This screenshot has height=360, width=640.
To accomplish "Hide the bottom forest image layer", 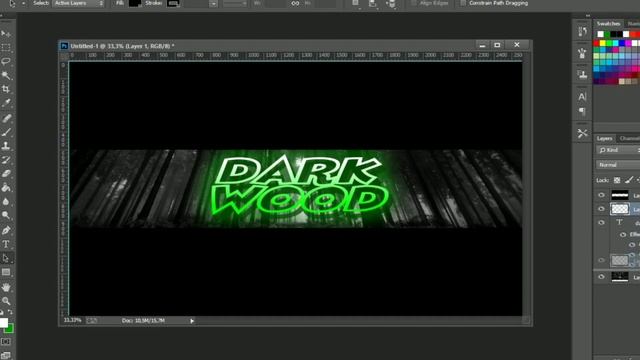I will (601, 277).
